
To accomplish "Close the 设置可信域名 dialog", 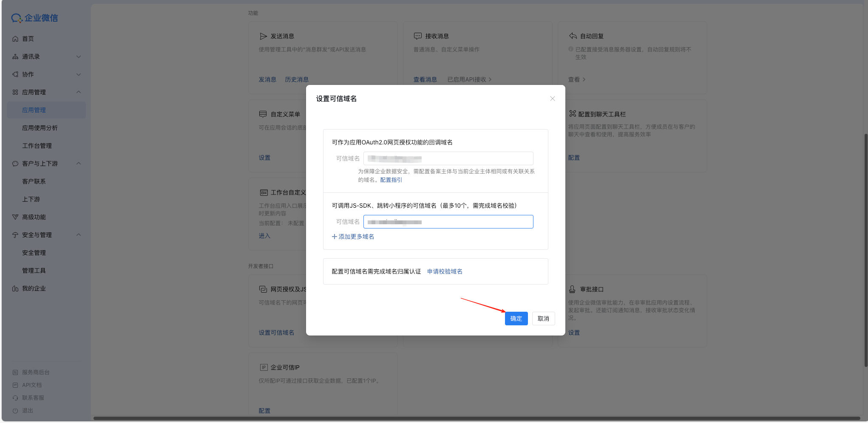I will pos(552,99).
